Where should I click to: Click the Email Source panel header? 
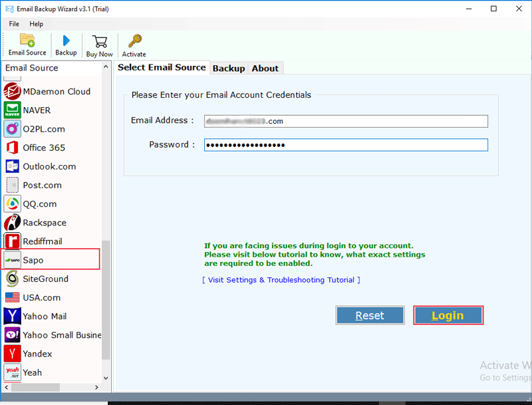pyautogui.click(x=31, y=68)
